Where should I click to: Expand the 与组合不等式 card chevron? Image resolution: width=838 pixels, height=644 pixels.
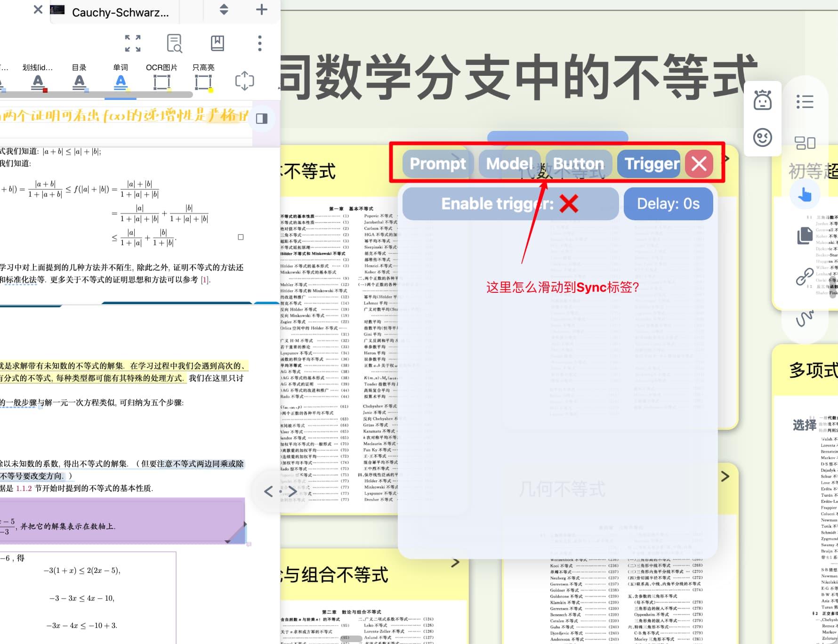tap(455, 563)
